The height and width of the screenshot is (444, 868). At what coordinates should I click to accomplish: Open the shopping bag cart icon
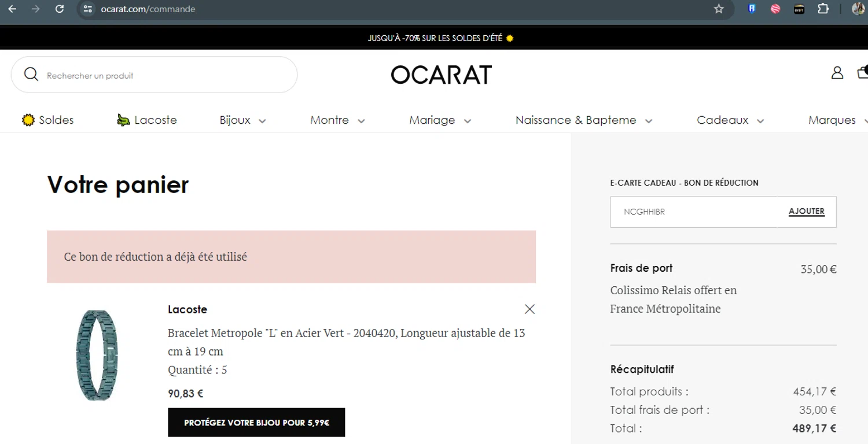(x=863, y=72)
